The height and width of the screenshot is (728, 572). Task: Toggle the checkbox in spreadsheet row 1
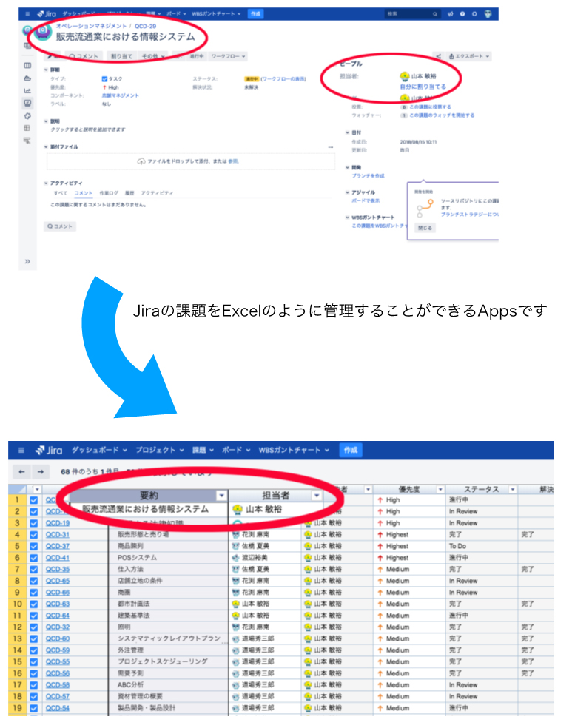pyautogui.click(x=34, y=500)
